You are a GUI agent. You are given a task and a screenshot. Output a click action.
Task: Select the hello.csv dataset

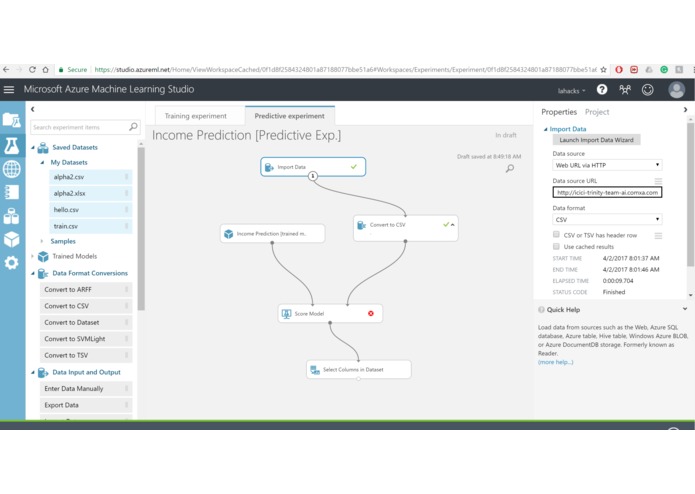pyautogui.click(x=90, y=210)
